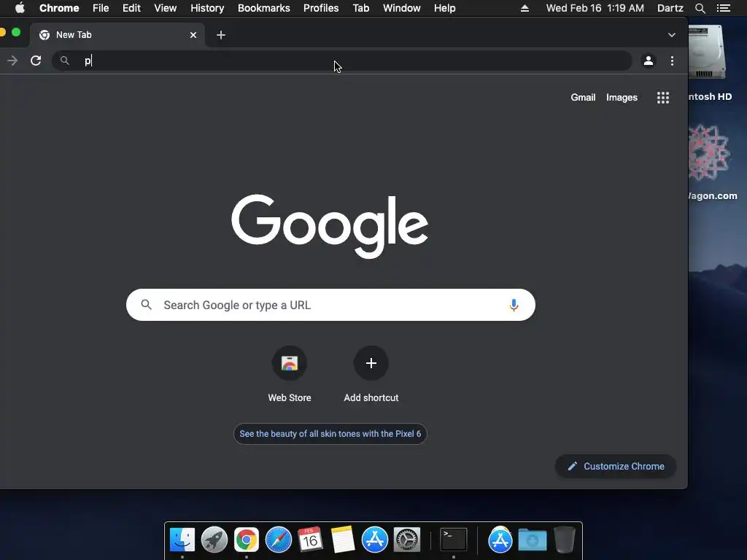Open the Chrome profile avatar icon
Viewport: 747px width, 560px height.
coord(649,61)
